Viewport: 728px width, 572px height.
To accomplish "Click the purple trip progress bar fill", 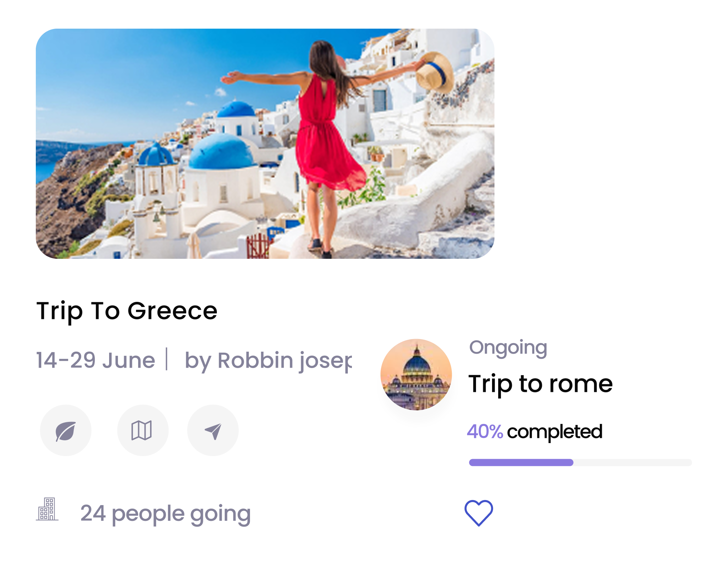I will coord(521,463).
